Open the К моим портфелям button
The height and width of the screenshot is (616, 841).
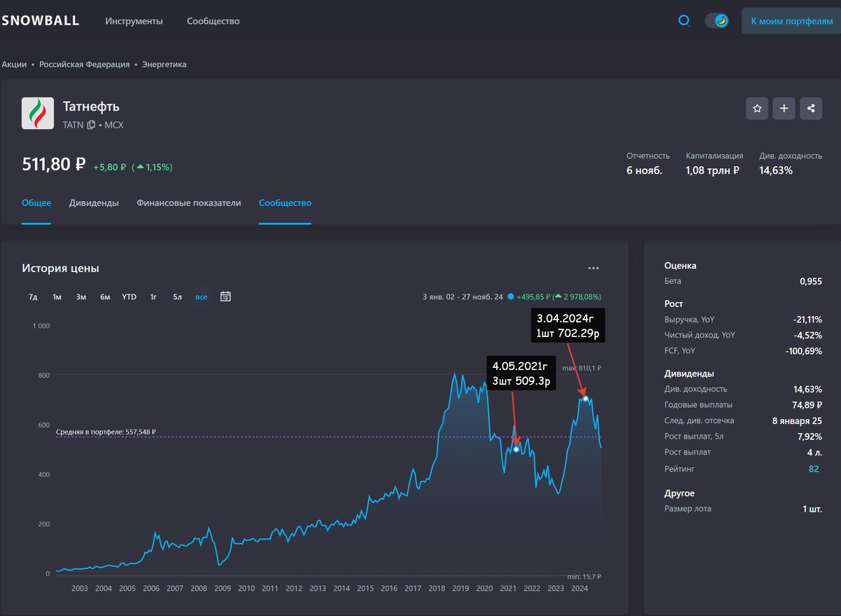tap(791, 21)
